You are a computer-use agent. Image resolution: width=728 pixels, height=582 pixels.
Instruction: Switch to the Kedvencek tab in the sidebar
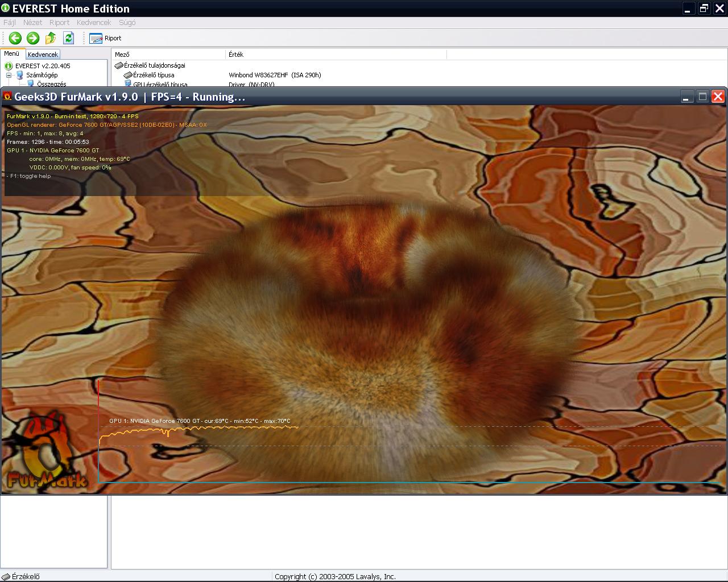click(x=43, y=55)
